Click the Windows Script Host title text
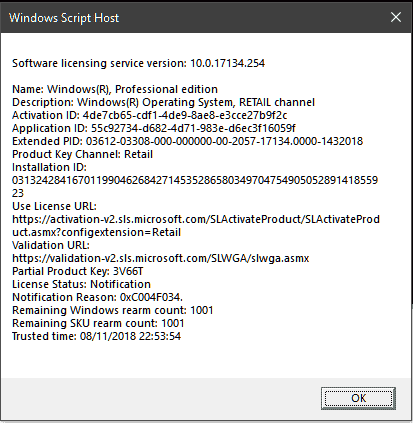This screenshot has height=423, width=413. [x=64, y=18]
